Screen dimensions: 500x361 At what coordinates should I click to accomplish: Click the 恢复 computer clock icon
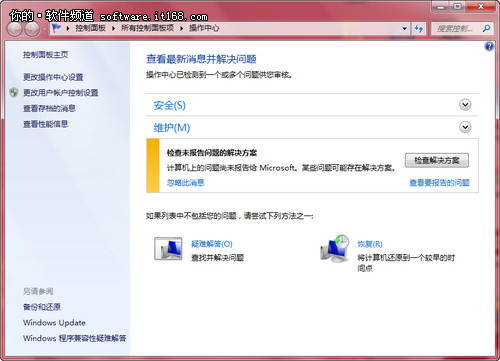335,249
